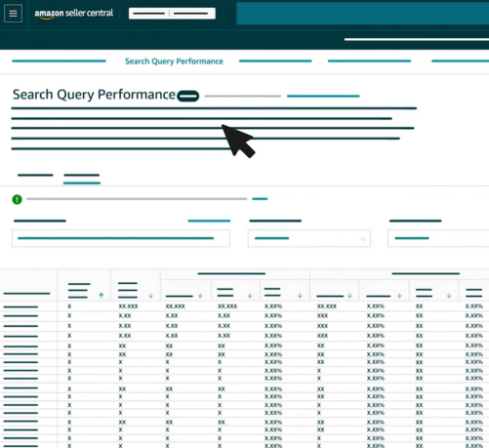489x448 pixels.
Task: Click the gray sort arrow right of the teal arrow
Action: click(150, 296)
